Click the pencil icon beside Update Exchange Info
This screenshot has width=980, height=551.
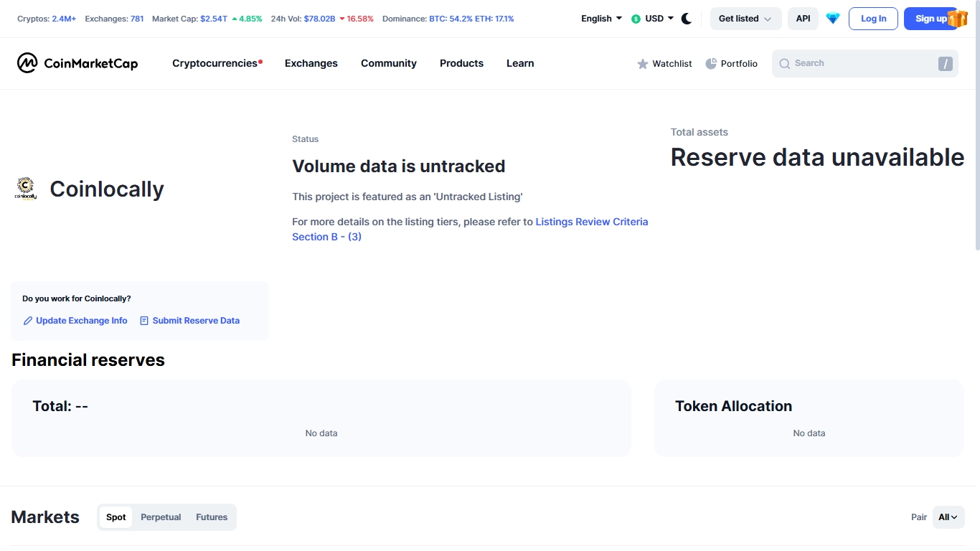28,321
